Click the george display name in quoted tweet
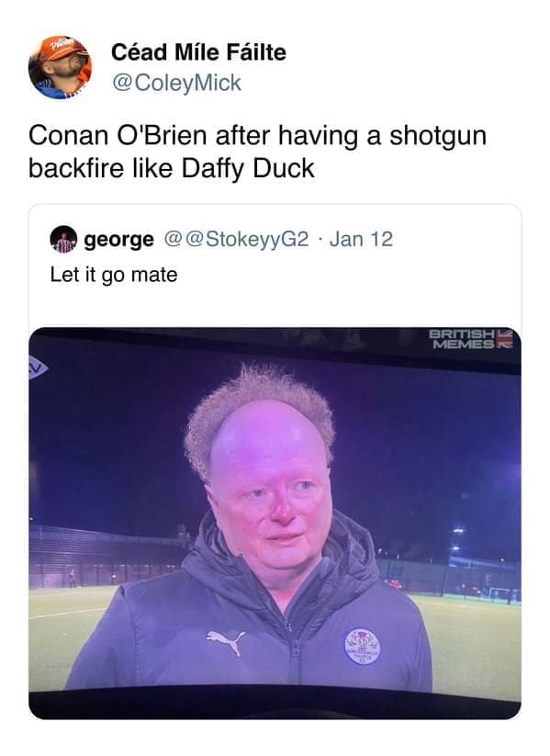 coord(119,239)
